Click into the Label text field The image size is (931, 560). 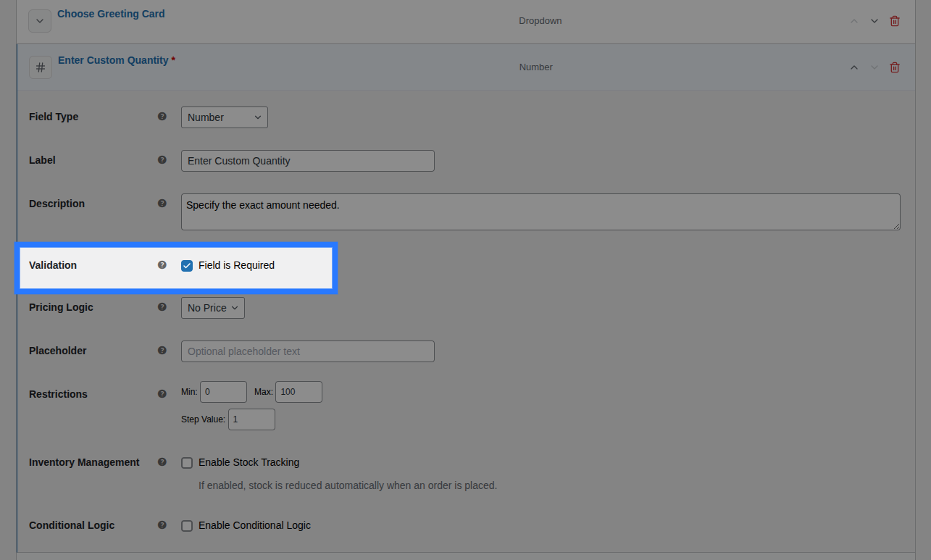pyautogui.click(x=308, y=161)
